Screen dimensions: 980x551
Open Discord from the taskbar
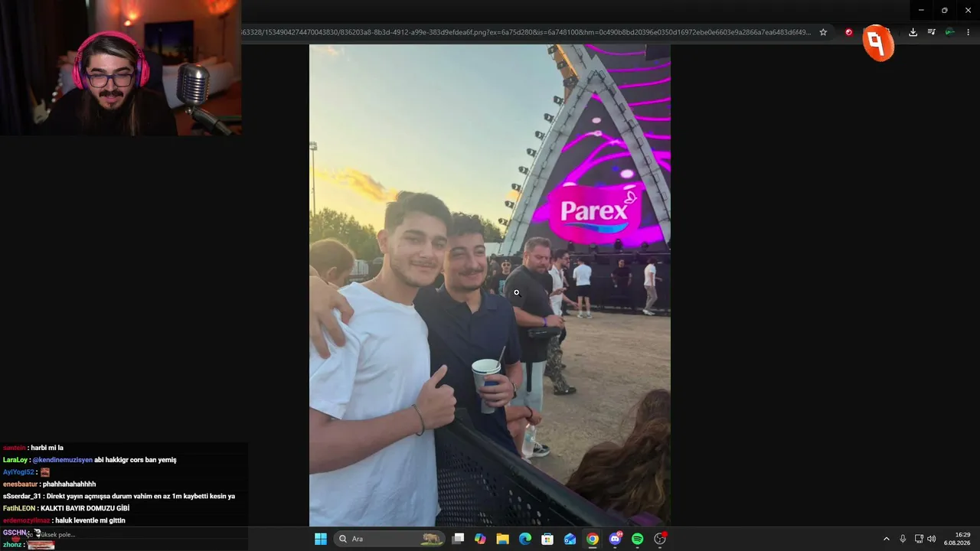[x=615, y=539]
